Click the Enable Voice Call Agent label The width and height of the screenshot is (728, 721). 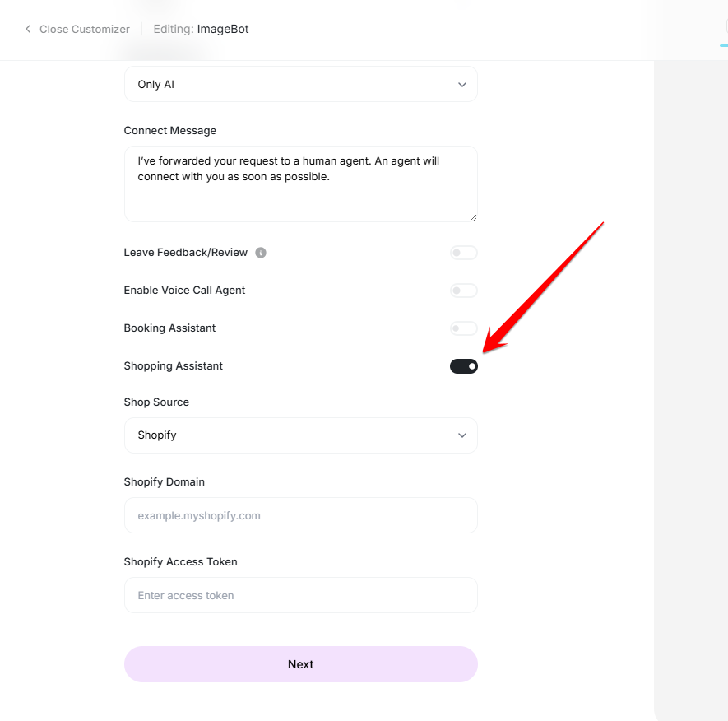184,291
